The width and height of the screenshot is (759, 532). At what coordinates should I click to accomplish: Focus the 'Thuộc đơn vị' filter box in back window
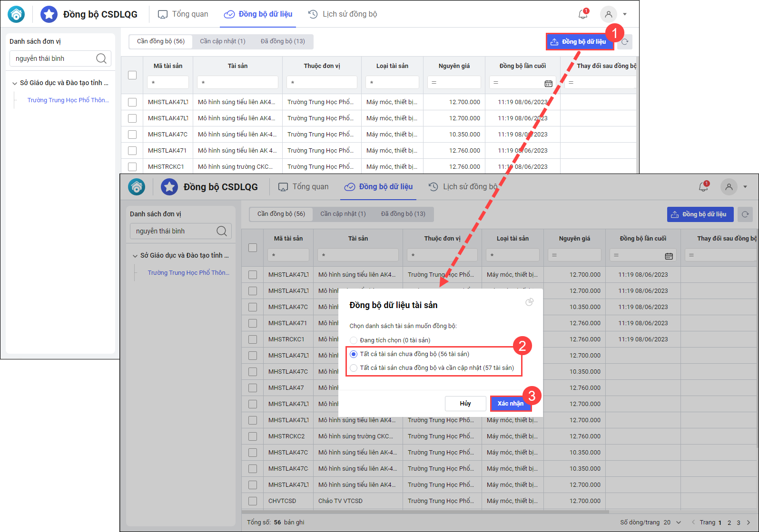click(322, 82)
